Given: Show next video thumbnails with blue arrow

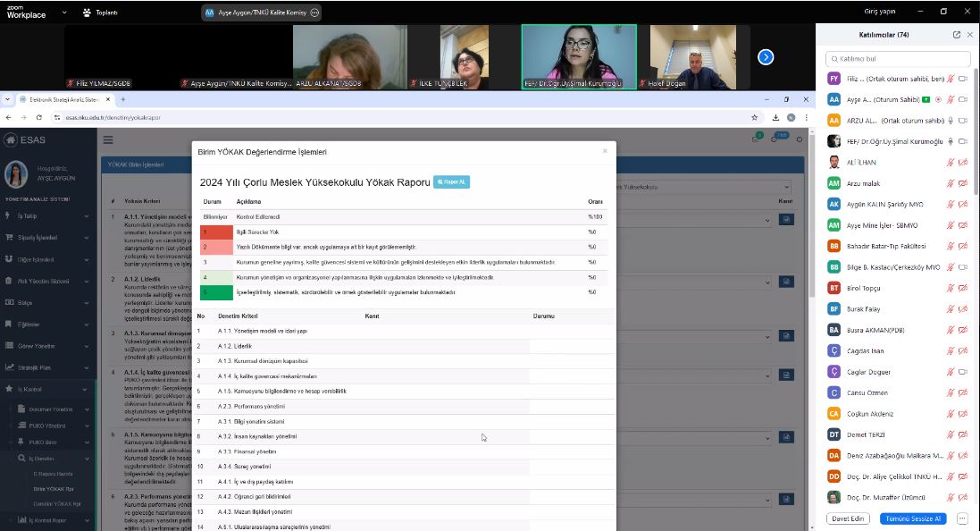Looking at the screenshot, I should coord(766,57).
